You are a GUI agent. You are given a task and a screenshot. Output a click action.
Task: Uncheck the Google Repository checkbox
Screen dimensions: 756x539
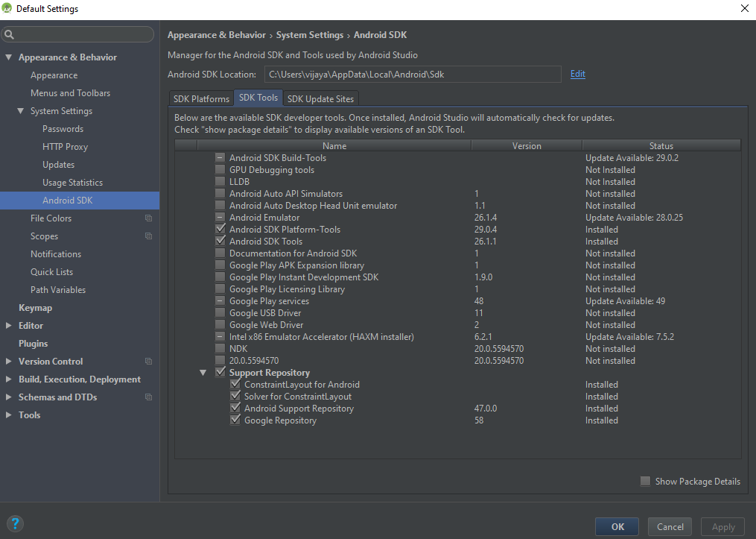(235, 420)
